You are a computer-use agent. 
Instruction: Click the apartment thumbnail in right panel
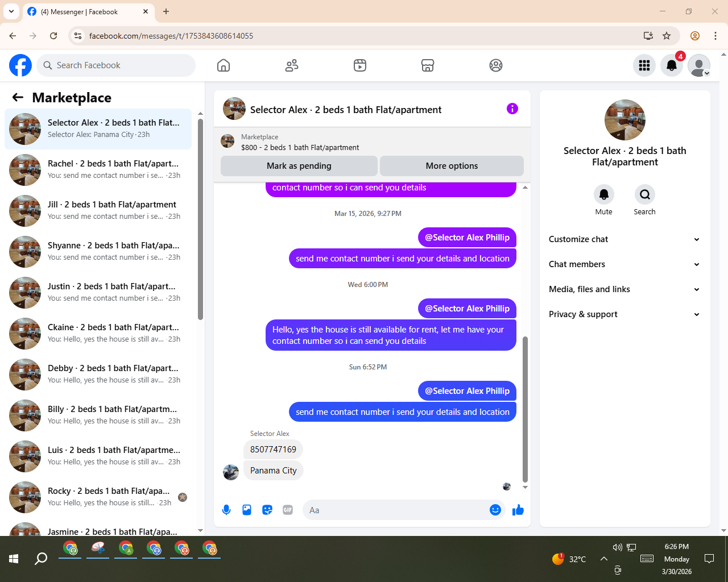coord(625,120)
